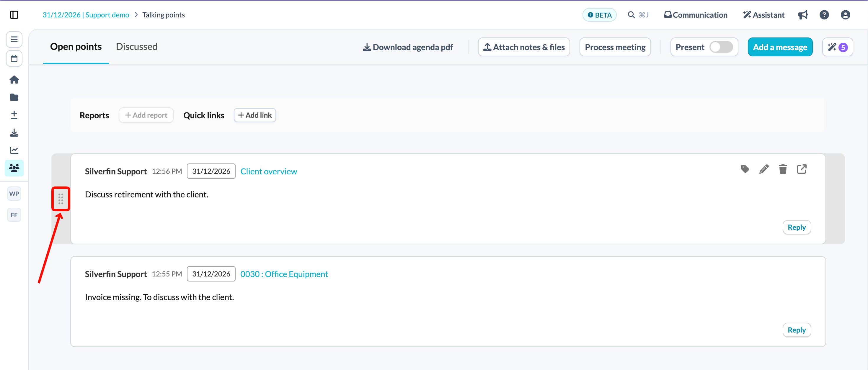This screenshot has width=868, height=370.
Task: Click Process meeting button
Action: point(615,47)
